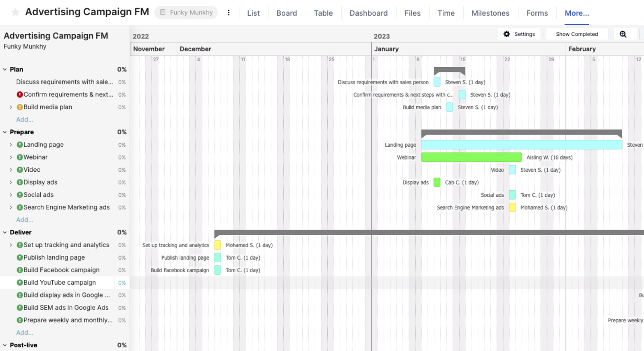
Task: Expand the Landing page task
Action: click(11, 145)
